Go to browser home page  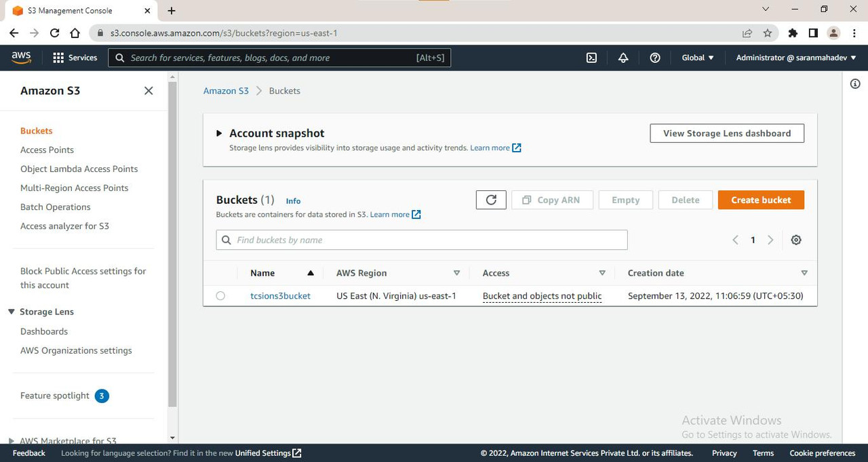pos(76,33)
